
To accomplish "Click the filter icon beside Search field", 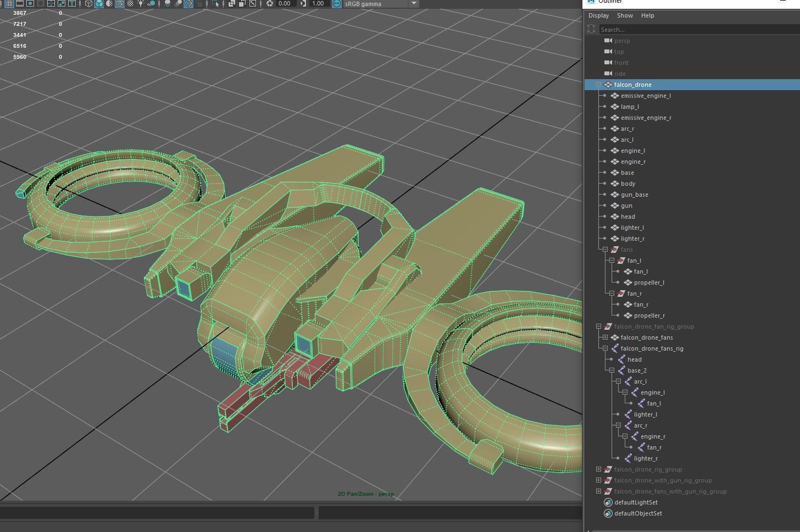I will [x=591, y=29].
